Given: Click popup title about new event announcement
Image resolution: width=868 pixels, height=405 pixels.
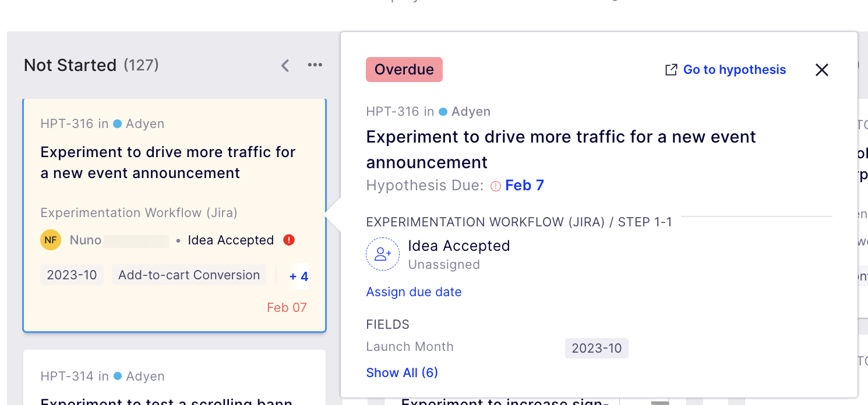Looking at the screenshot, I should pyautogui.click(x=560, y=150).
